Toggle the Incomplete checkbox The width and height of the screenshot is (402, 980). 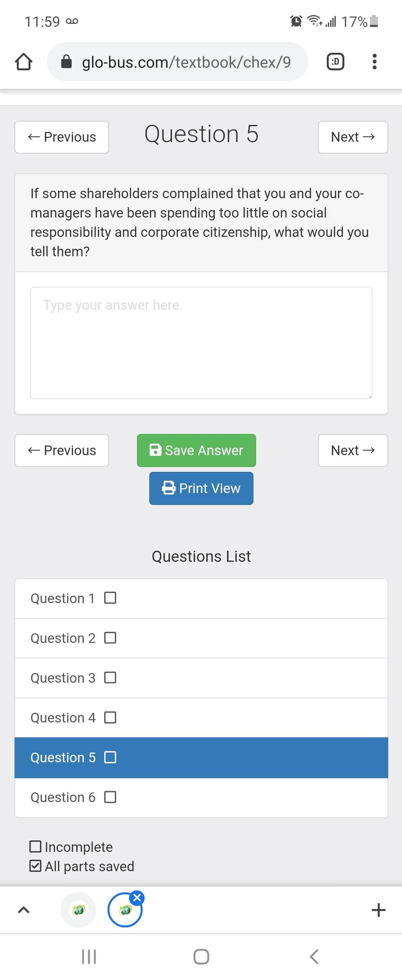[x=35, y=847]
